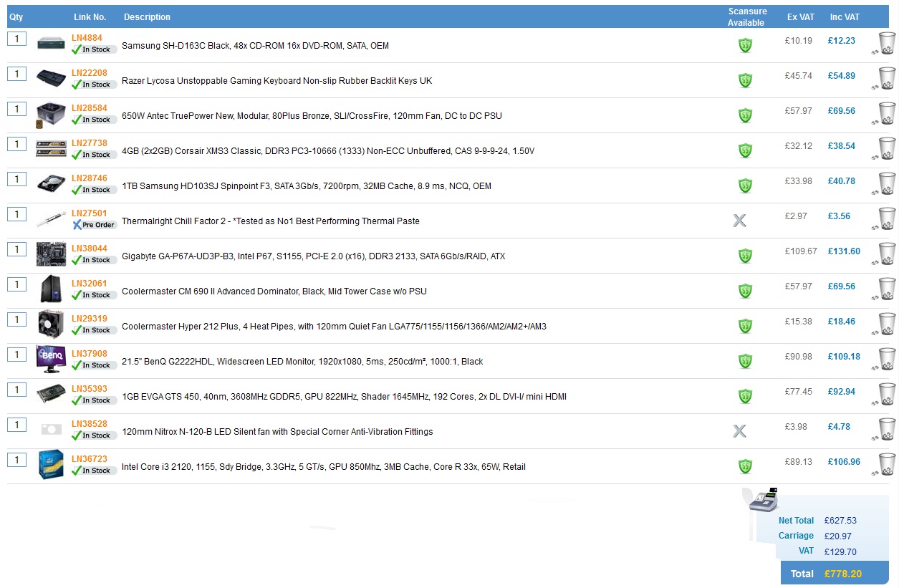Click the Inc VAT column header
The width and height of the screenshot is (899, 588).
pos(845,17)
